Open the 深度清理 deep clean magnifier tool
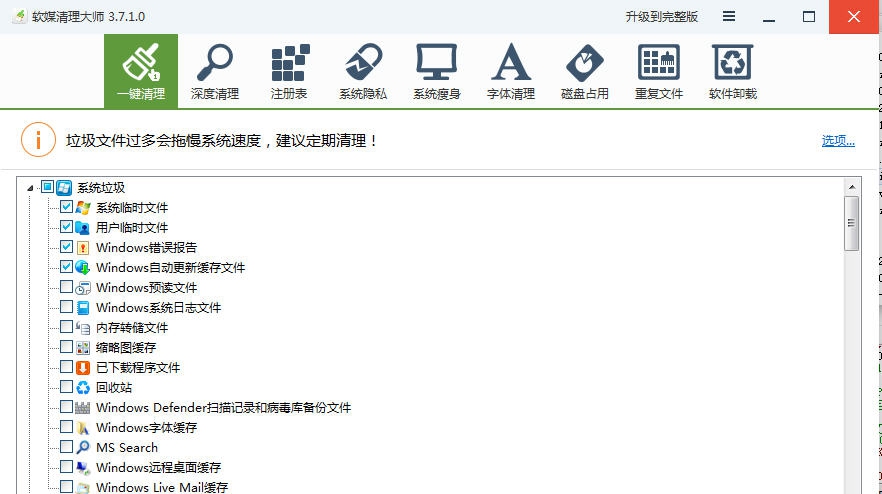Screen dimensions: 882x494 [215, 71]
